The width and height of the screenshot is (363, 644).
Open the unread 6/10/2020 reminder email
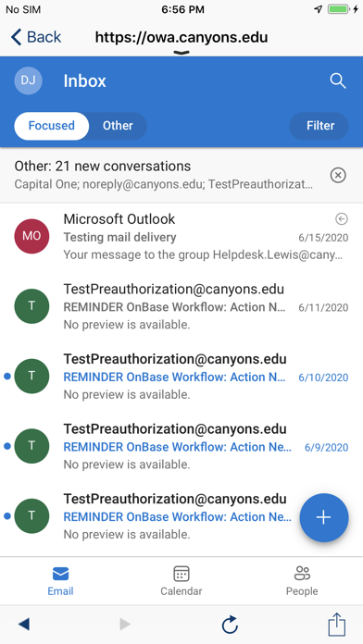pos(181,377)
